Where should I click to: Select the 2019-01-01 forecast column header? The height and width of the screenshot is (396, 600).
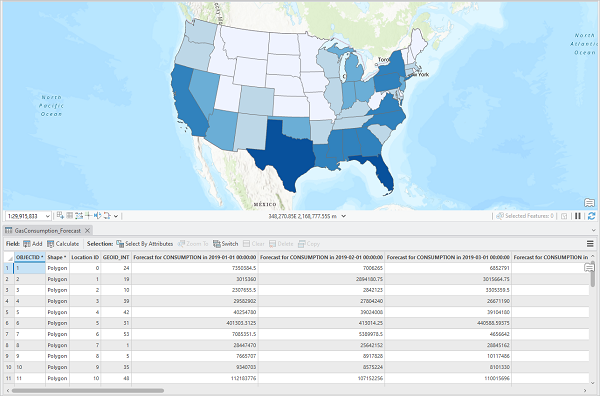[195, 257]
